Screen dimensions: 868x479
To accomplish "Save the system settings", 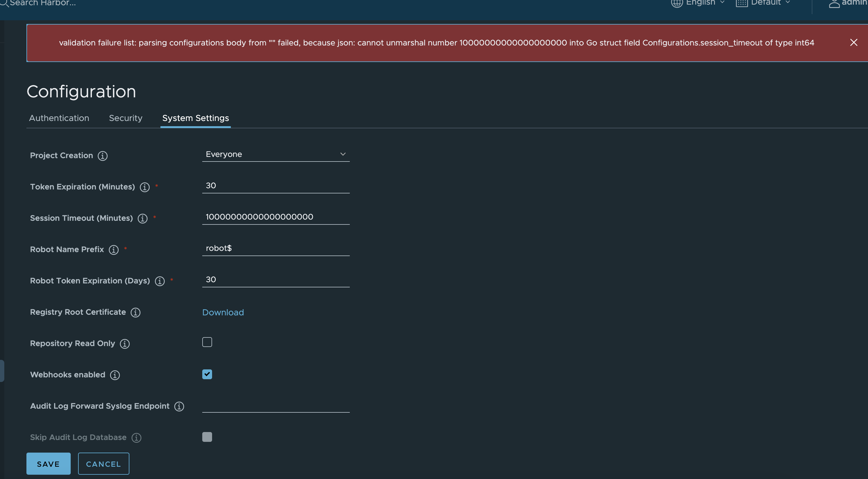I will (48, 464).
